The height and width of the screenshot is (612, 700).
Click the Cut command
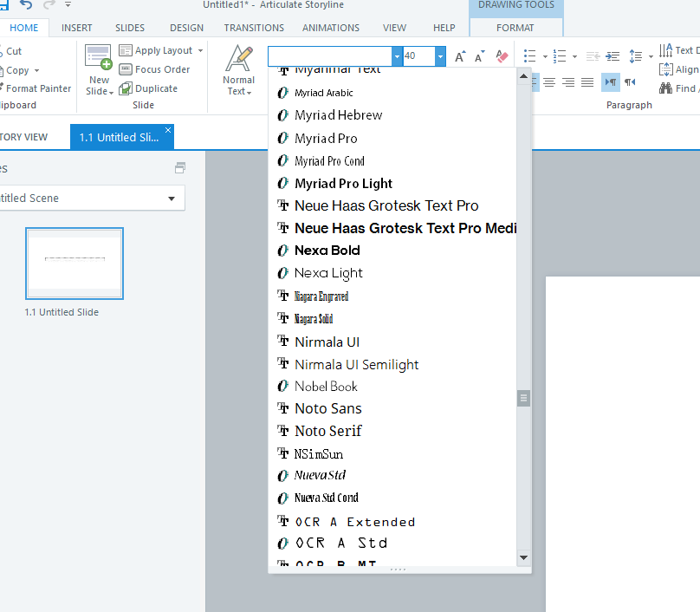click(10, 51)
